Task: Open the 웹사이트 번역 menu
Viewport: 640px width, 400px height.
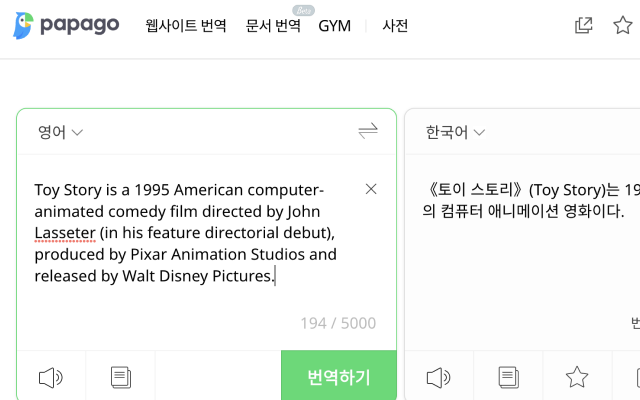Action: pyautogui.click(x=186, y=26)
